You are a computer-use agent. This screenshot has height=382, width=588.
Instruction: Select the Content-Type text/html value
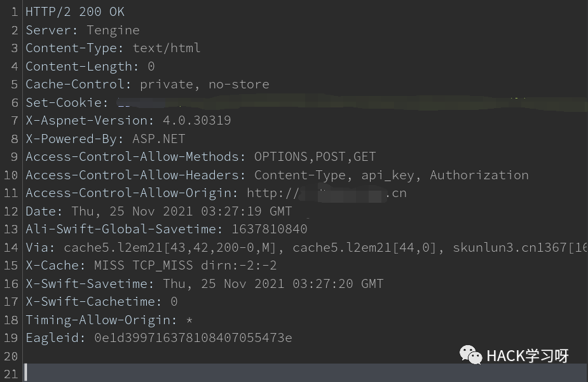point(167,48)
